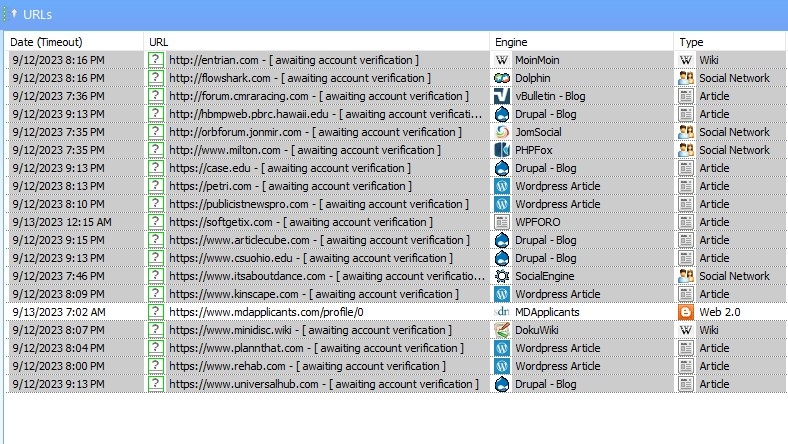788x444 pixels.
Task: Select the www.kinscape.com URL entry
Action: pos(314,294)
